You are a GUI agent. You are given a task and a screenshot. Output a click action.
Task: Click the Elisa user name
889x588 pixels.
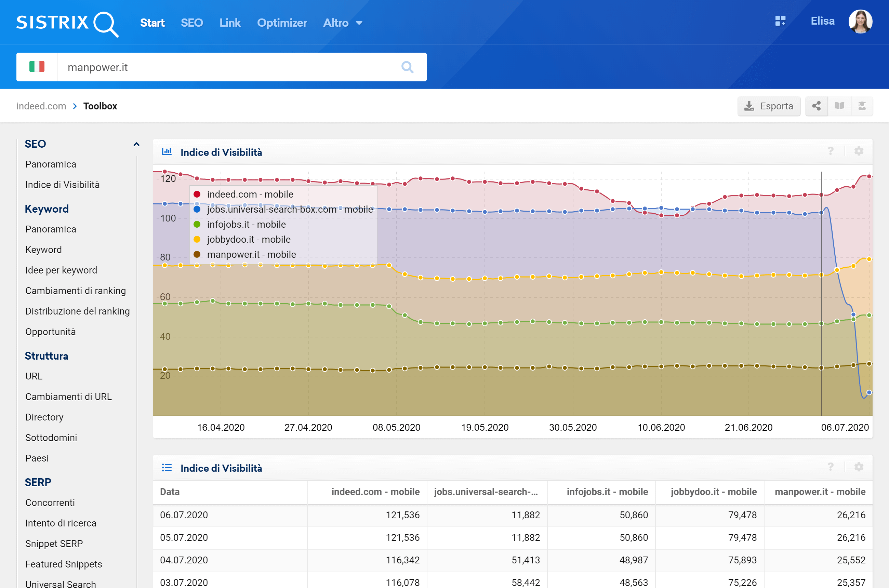[823, 21]
